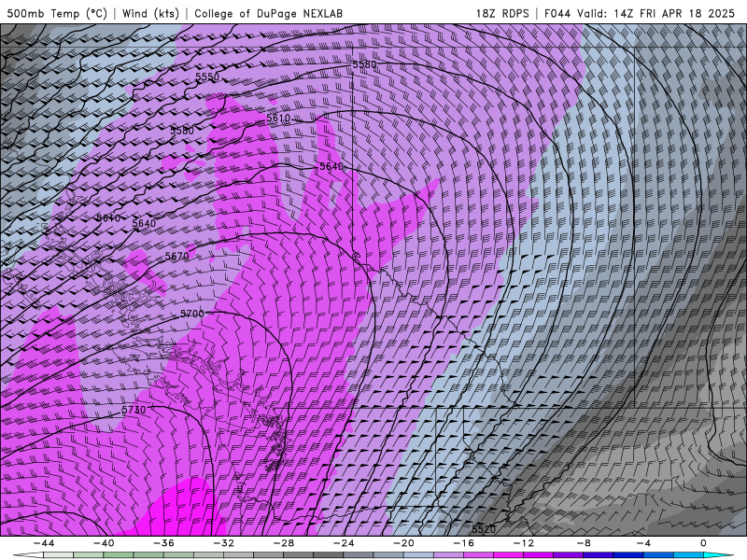Click the -20 colorbar scale value
This screenshot has height=560, width=747.
coord(404,543)
